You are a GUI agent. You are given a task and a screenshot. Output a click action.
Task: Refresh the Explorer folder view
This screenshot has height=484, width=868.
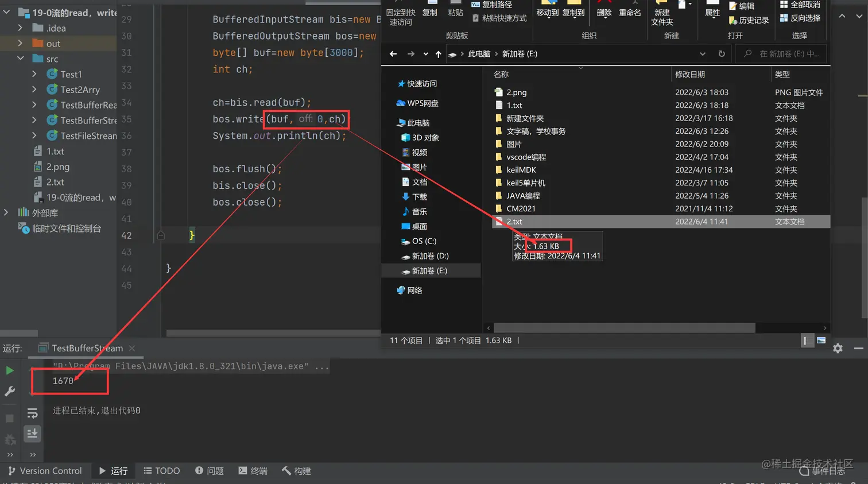tap(722, 54)
